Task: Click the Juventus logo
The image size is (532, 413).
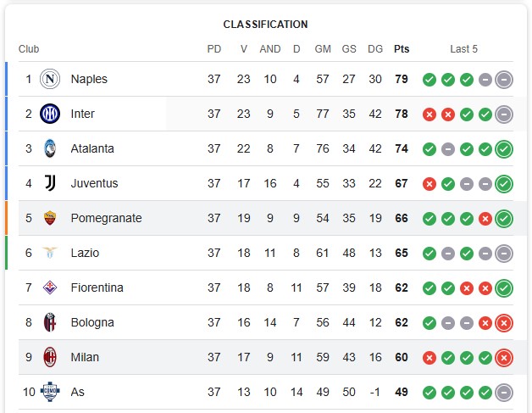Action: 50,183
